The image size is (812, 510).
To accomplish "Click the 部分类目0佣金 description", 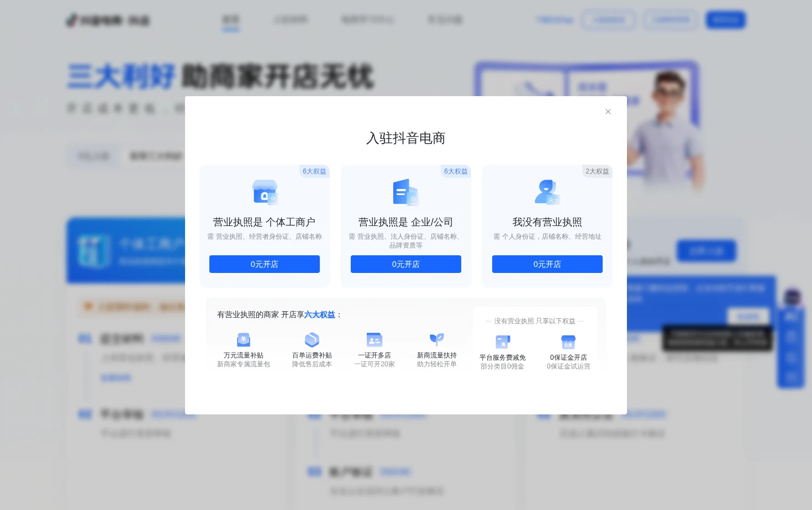I will [x=503, y=366].
